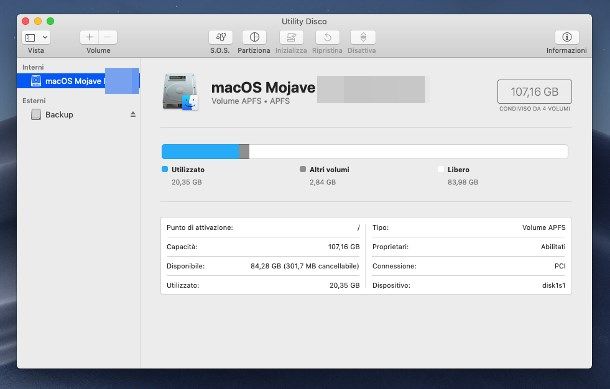This screenshot has width=610, height=389.
Task: Click the 'Esterni' sidebar heading
Action: pyautogui.click(x=34, y=101)
